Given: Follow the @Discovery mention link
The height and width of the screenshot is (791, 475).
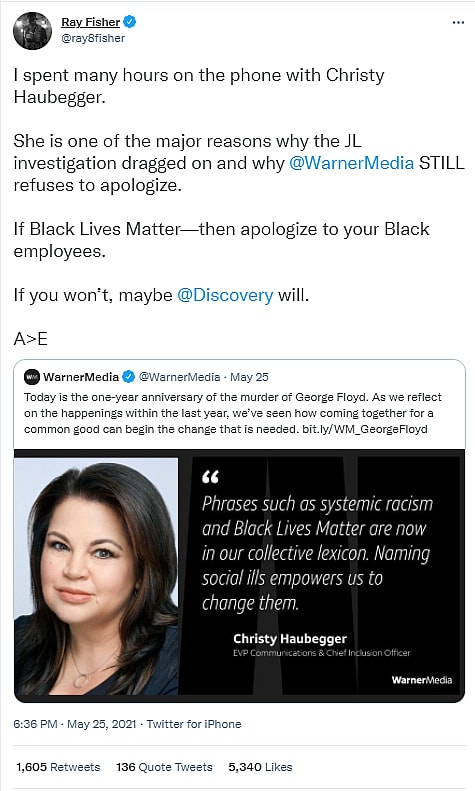Looking at the screenshot, I should pos(225,295).
